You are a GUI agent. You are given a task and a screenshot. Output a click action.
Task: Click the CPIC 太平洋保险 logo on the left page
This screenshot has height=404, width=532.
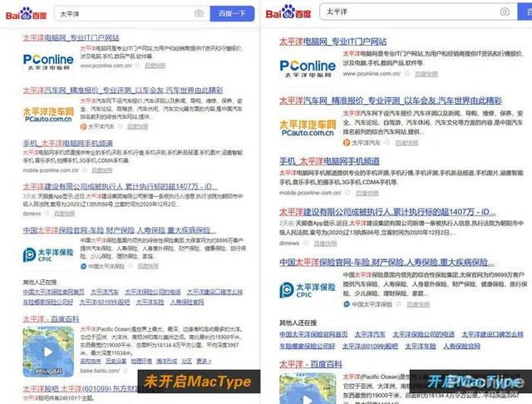(x=48, y=254)
